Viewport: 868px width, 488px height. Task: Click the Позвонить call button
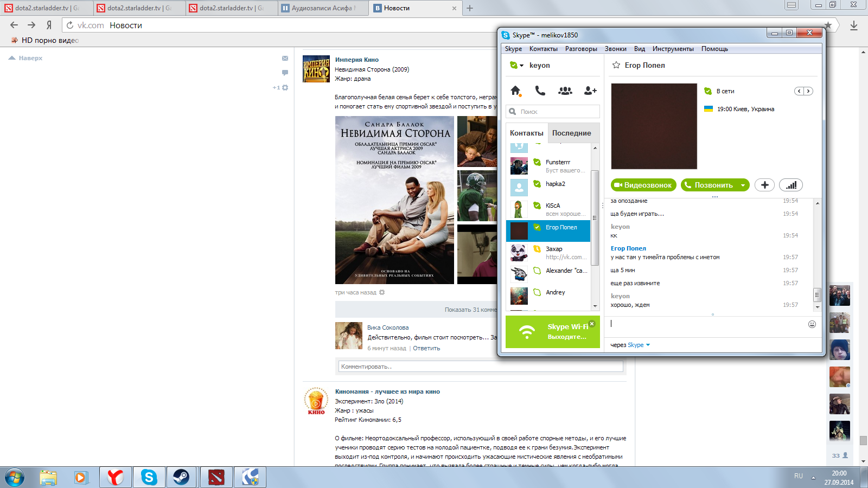click(710, 185)
